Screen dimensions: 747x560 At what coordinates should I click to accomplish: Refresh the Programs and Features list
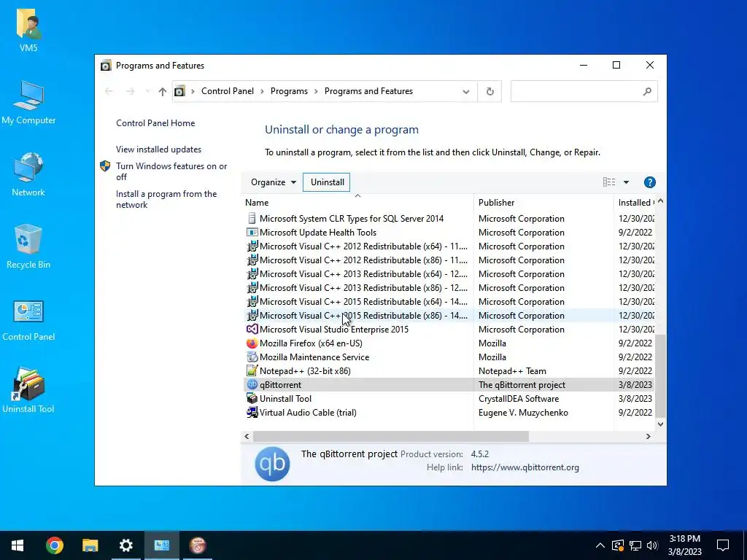[x=489, y=91]
